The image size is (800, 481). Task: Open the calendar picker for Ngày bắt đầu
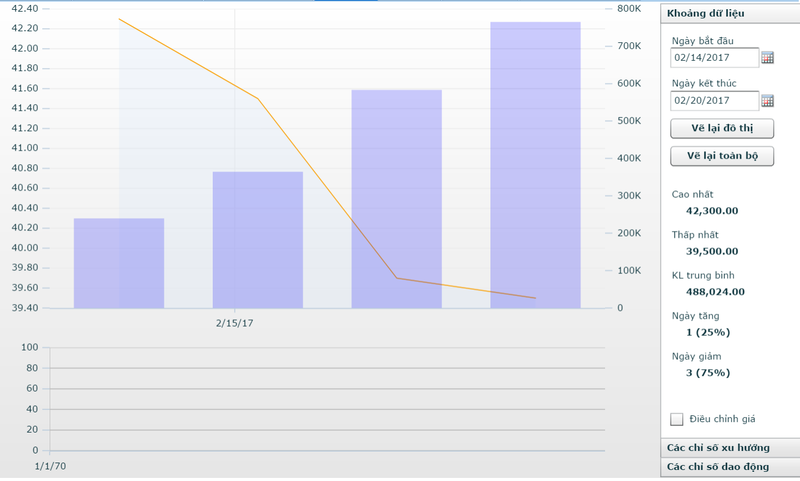click(768, 58)
